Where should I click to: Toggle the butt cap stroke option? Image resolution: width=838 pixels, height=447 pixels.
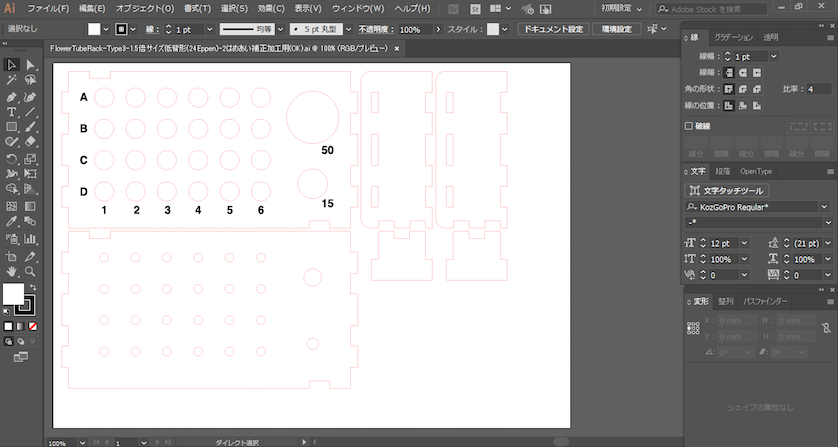729,73
